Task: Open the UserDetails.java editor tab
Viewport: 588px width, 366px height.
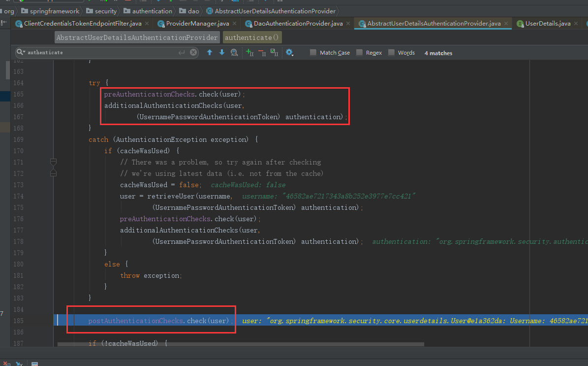Action: click(547, 24)
